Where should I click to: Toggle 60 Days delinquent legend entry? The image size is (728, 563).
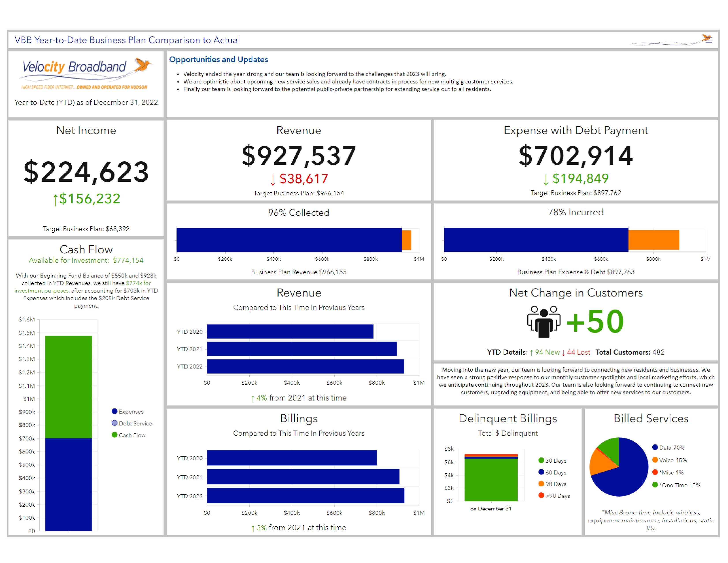552,472
